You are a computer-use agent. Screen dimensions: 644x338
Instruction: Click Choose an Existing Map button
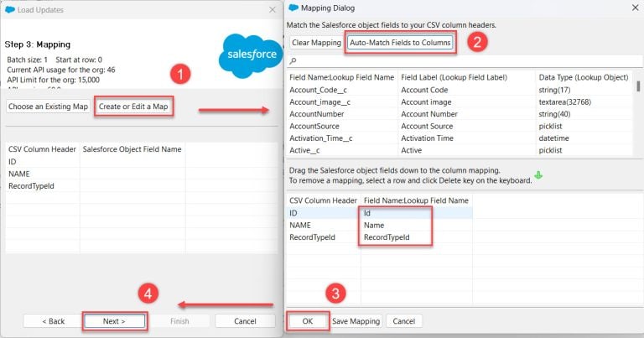click(x=48, y=107)
